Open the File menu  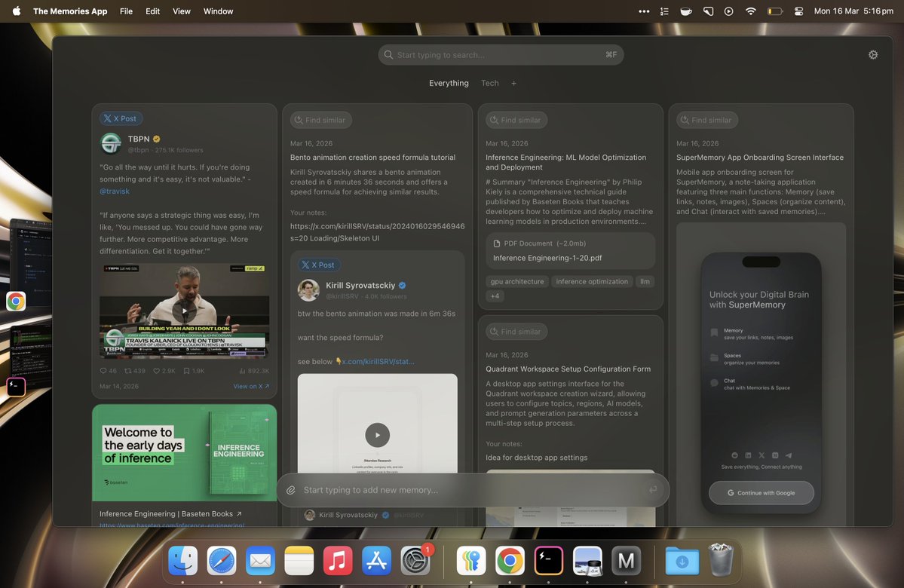(x=126, y=11)
